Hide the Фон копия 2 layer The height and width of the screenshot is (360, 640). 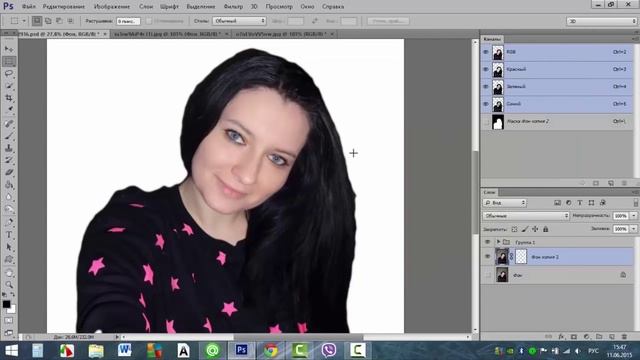click(487, 257)
